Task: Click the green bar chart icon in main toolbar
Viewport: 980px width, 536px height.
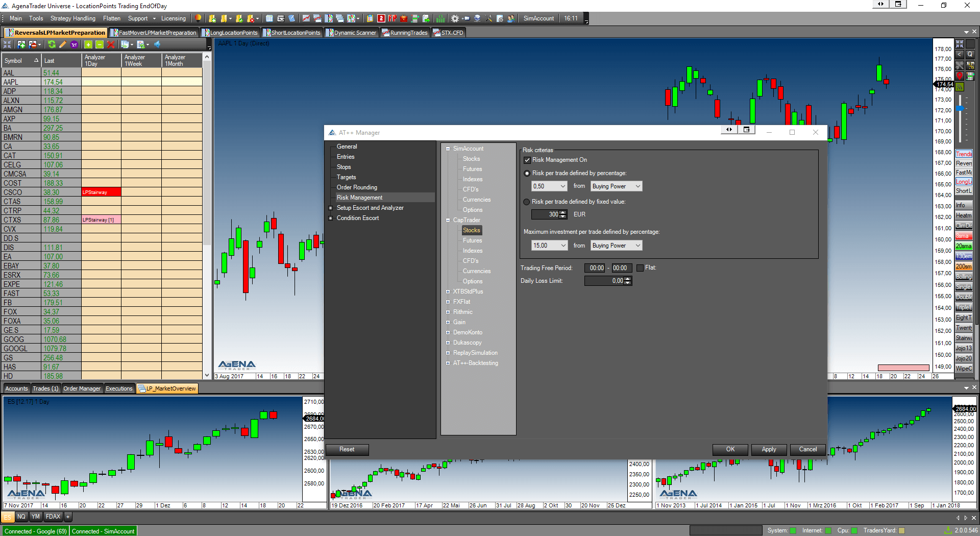Action: (x=440, y=18)
